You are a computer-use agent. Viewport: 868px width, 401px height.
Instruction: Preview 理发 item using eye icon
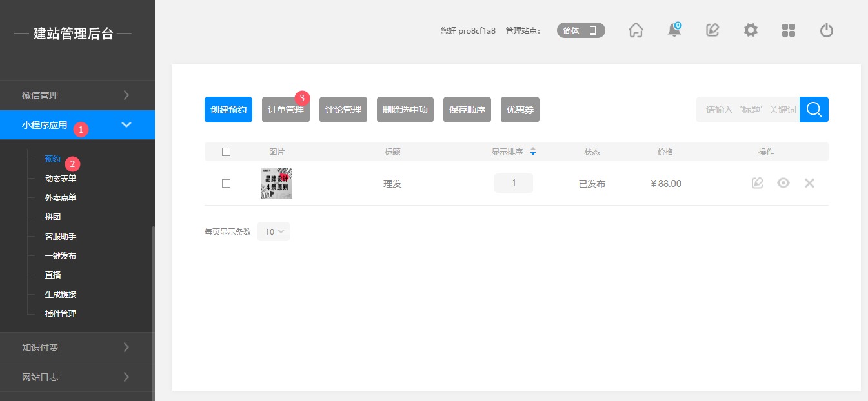pos(783,183)
